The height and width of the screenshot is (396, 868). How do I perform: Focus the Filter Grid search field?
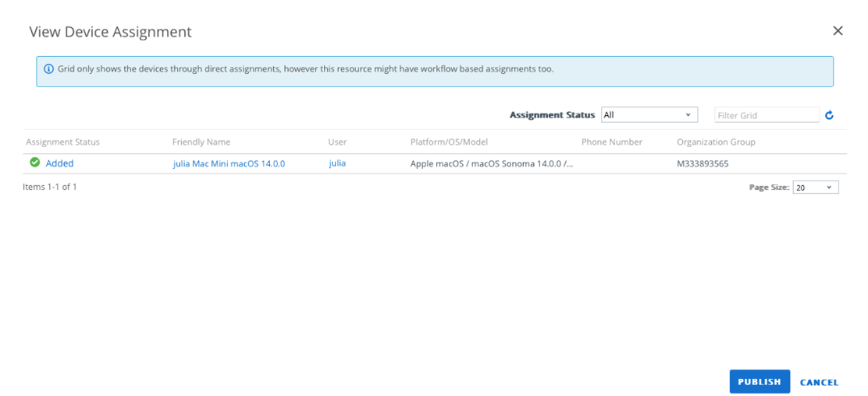pyautogui.click(x=766, y=115)
